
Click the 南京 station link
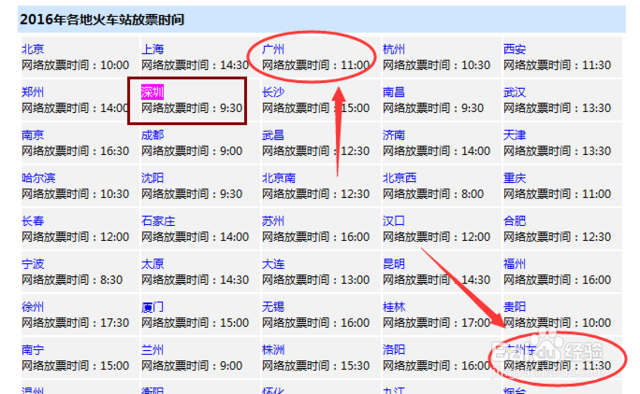(x=33, y=135)
